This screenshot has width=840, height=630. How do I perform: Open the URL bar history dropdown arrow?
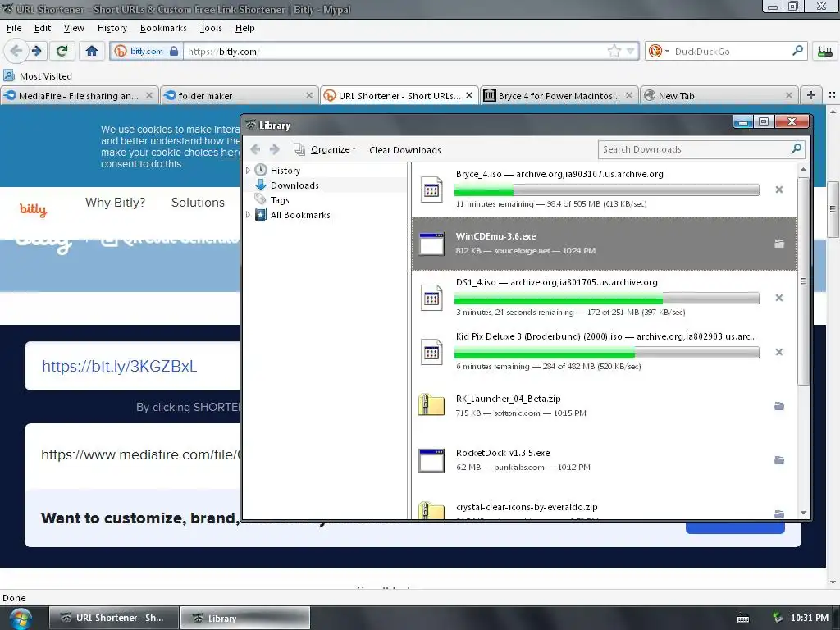[631, 52]
